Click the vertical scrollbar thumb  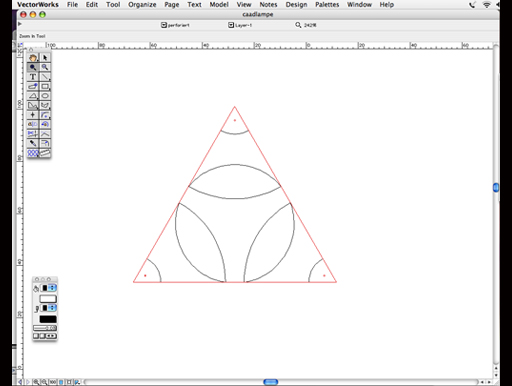coord(496,187)
